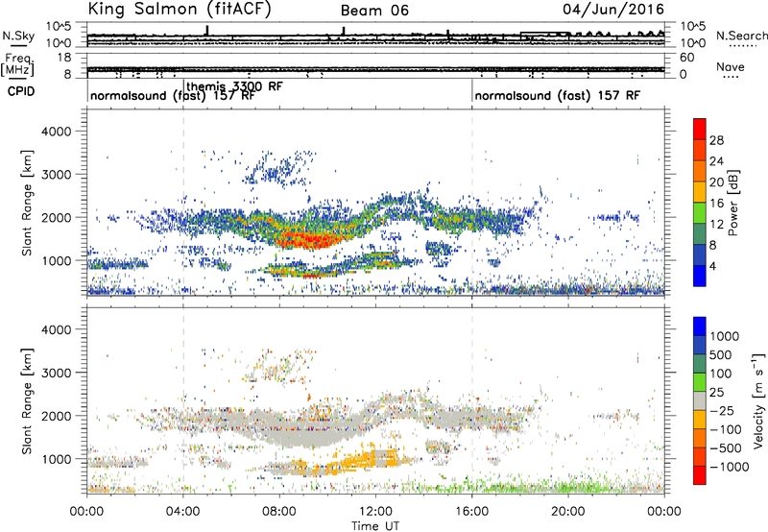
Task: Click the 16:00 time axis label
Action: 471,512
